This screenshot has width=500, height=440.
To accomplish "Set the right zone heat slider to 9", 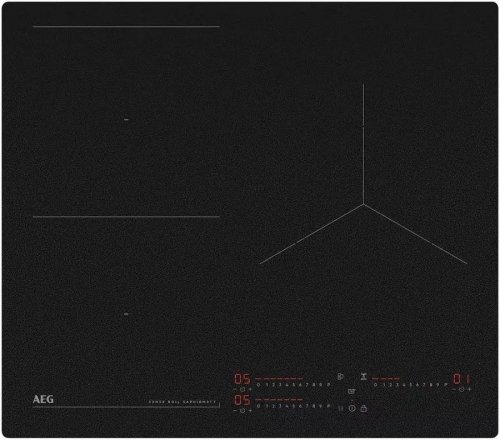I will pyautogui.click(x=438, y=385).
